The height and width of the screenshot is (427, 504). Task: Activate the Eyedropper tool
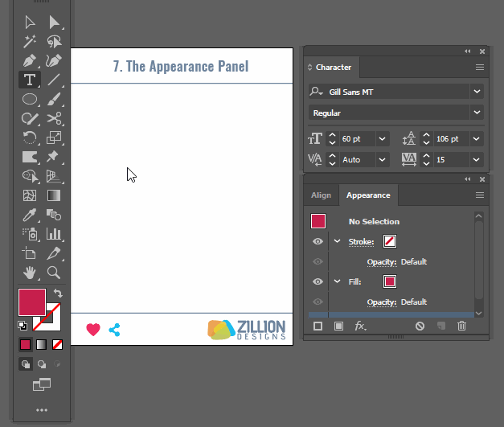[30, 215]
